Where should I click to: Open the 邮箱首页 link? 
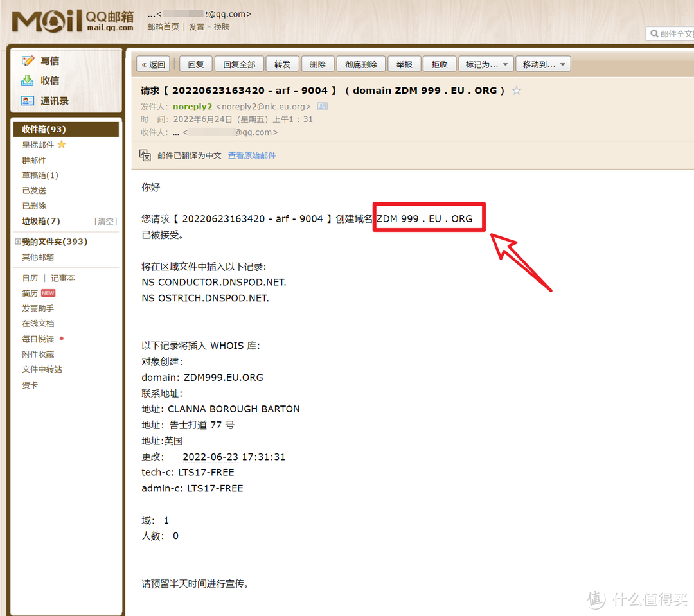[163, 27]
